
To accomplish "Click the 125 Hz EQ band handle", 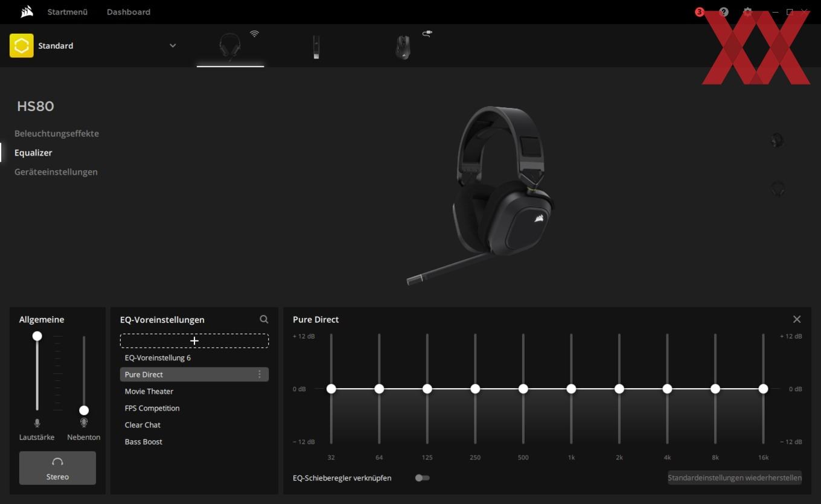I will click(x=427, y=389).
